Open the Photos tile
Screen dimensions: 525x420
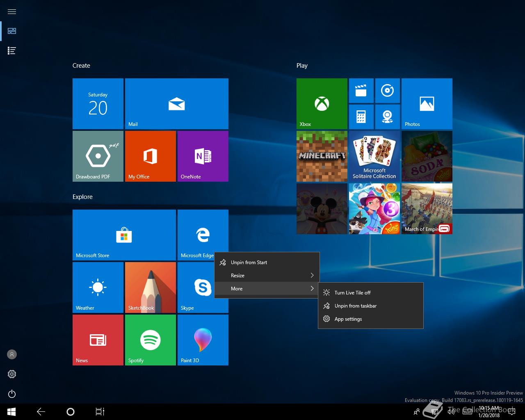(x=427, y=104)
